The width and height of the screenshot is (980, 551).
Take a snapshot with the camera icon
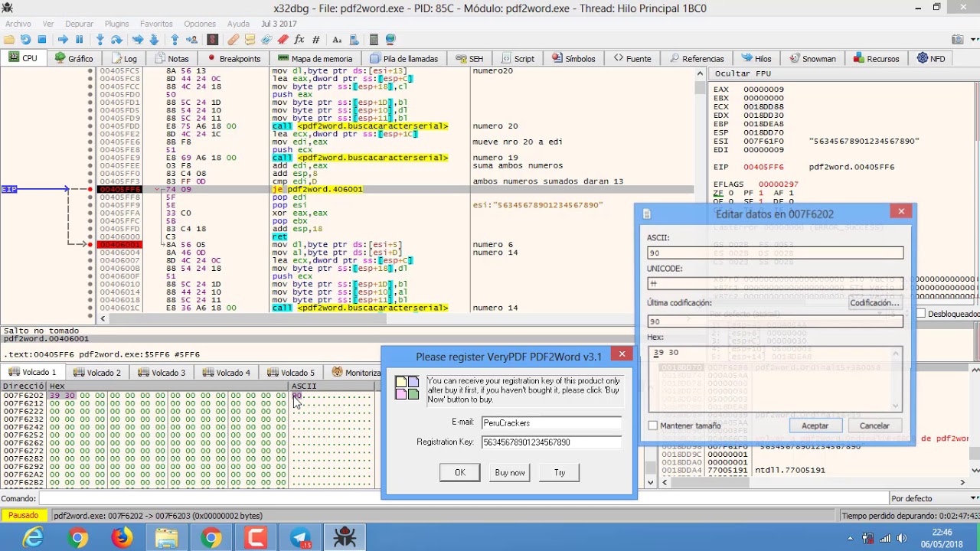coord(957,39)
